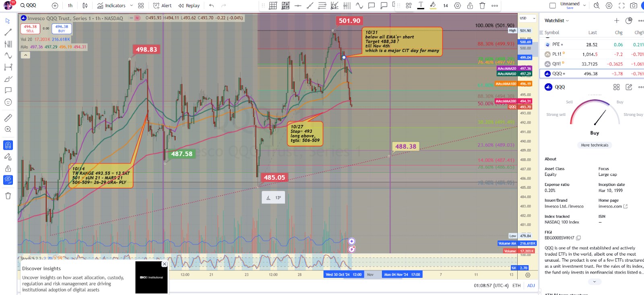Image resolution: width=644 pixels, height=295 pixels.
Task: Open the USD currency dropdown
Action: [527, 18]
